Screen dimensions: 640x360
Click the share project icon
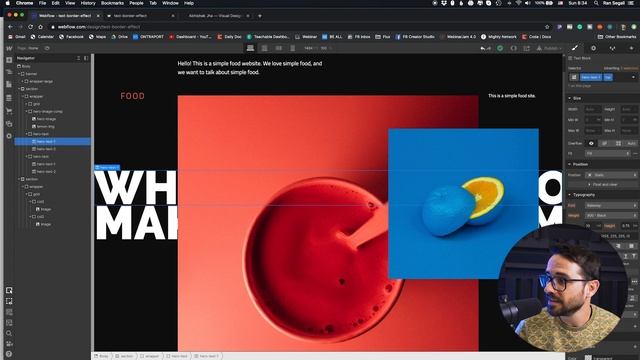527,48
